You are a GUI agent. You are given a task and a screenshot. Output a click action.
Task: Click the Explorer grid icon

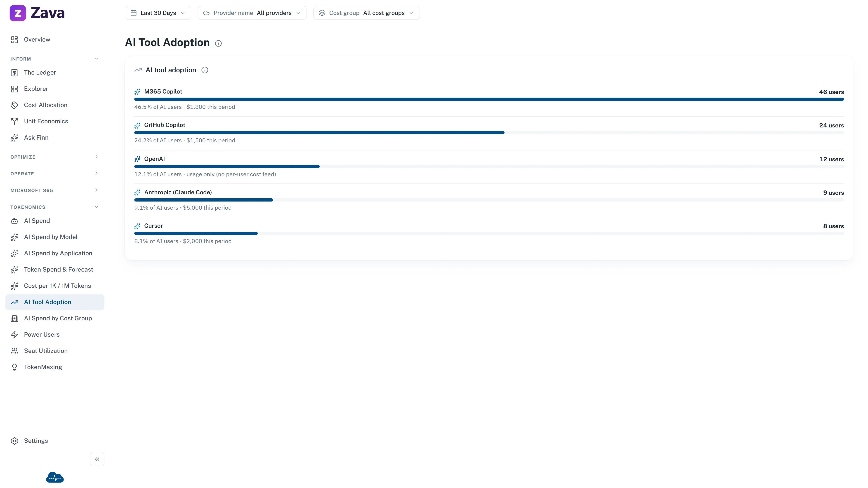pyautogui.click(x=14, y=89)
